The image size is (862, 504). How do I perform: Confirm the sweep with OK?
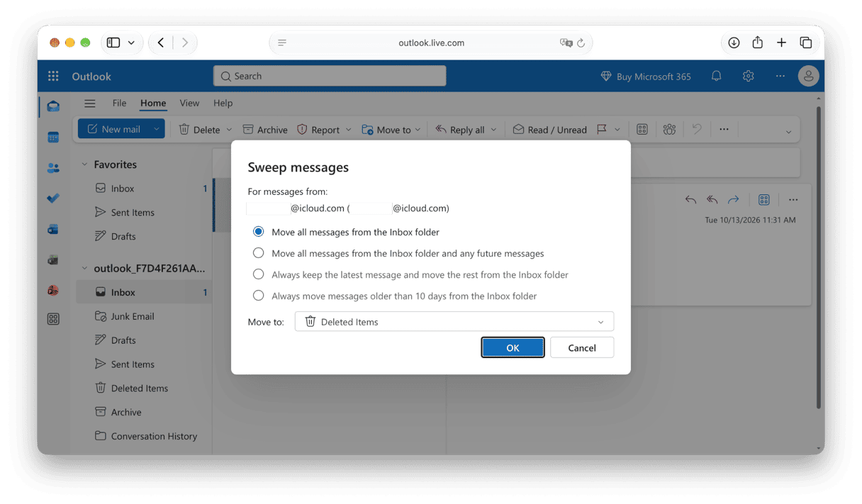(513, 347)
